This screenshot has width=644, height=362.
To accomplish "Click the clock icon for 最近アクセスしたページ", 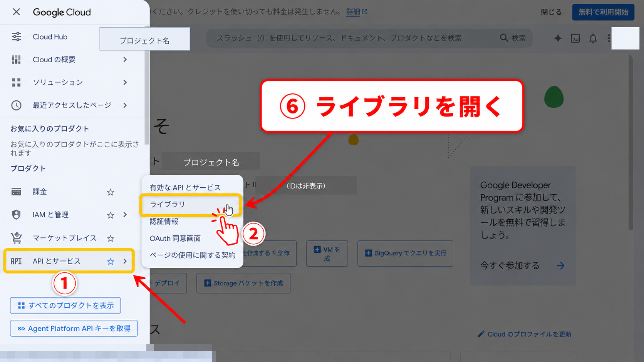I will point(16,105).
